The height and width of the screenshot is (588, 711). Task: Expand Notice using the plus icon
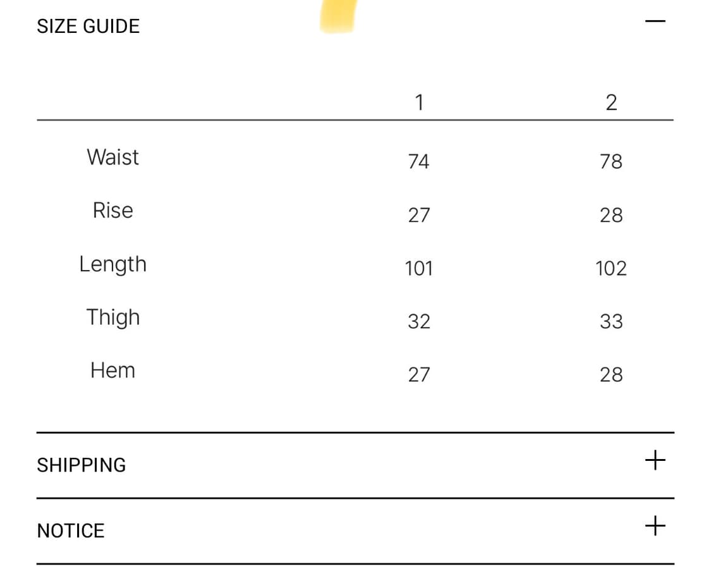[655, 525]
